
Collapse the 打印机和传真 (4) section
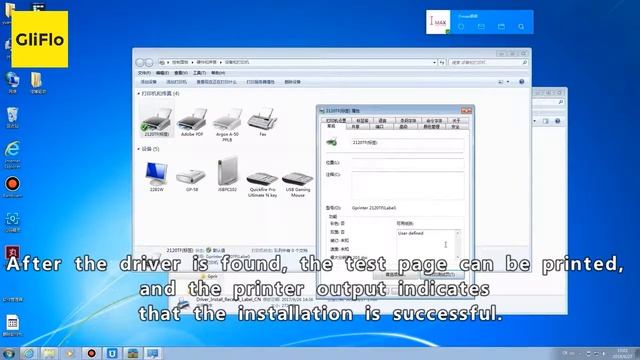pos(138,94)
